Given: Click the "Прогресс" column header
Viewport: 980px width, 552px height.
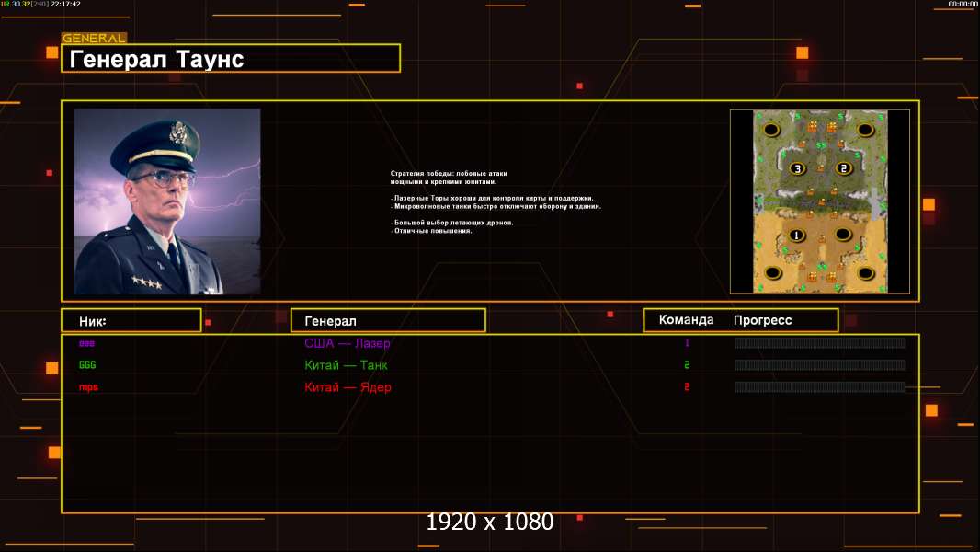Looking at the screenshot, I should [762, 320].
